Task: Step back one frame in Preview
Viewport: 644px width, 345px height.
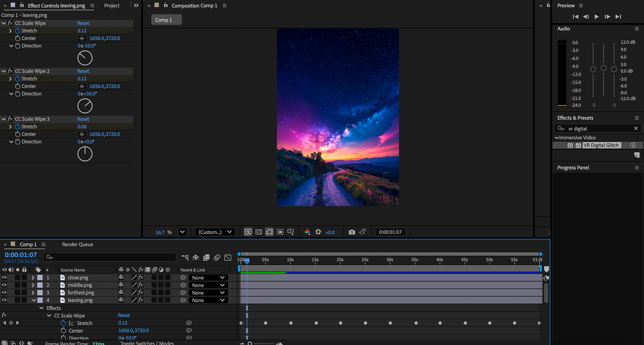Action: tap(586, 16)
